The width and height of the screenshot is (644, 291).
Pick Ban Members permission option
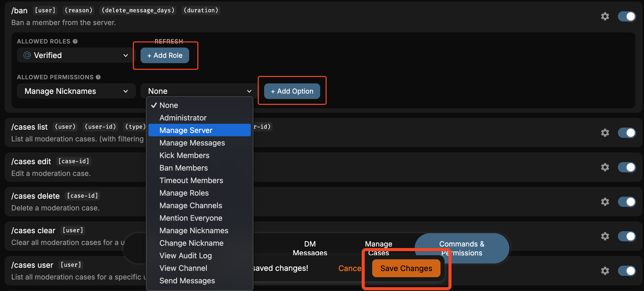point(199,168)
